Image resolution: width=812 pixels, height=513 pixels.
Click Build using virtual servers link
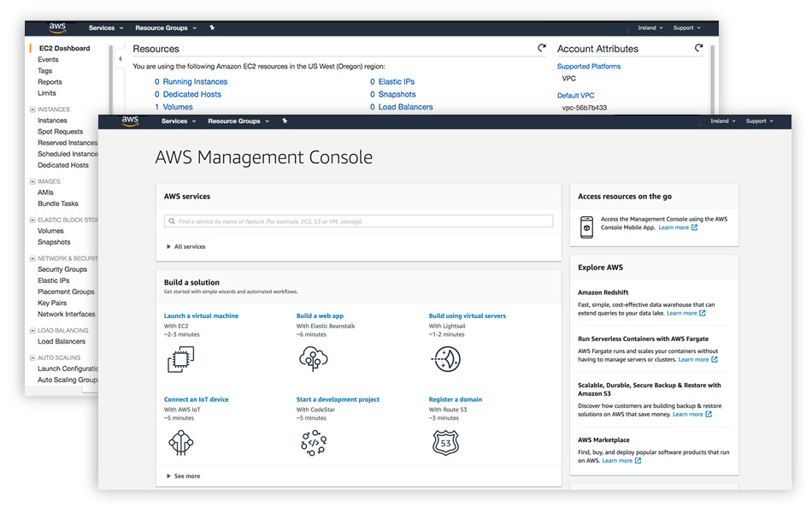[x=467, y=315]
